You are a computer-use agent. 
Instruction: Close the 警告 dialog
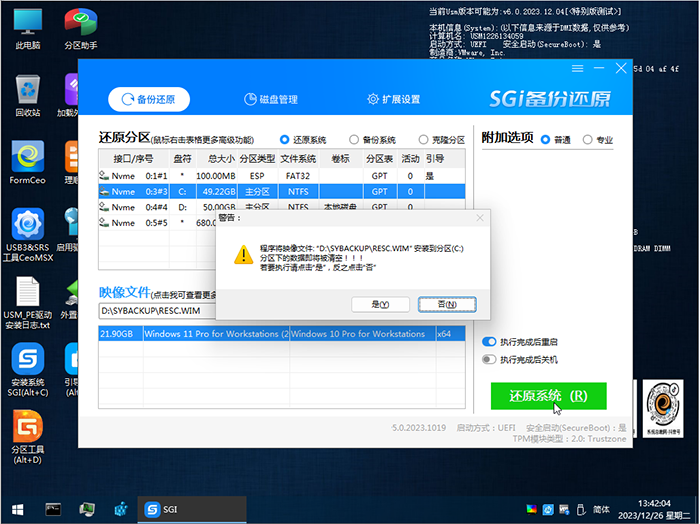coord(480,218)
